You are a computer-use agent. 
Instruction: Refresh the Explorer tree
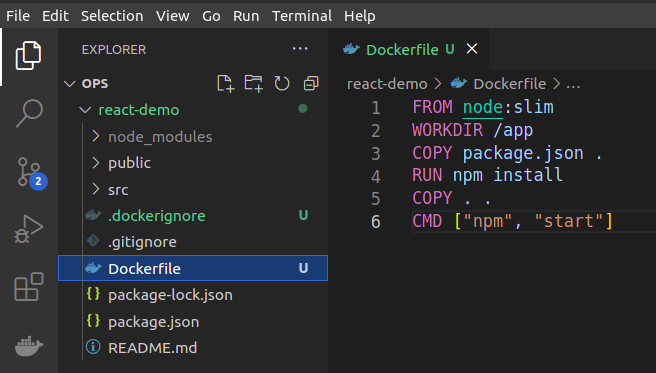tap(282, 83)
